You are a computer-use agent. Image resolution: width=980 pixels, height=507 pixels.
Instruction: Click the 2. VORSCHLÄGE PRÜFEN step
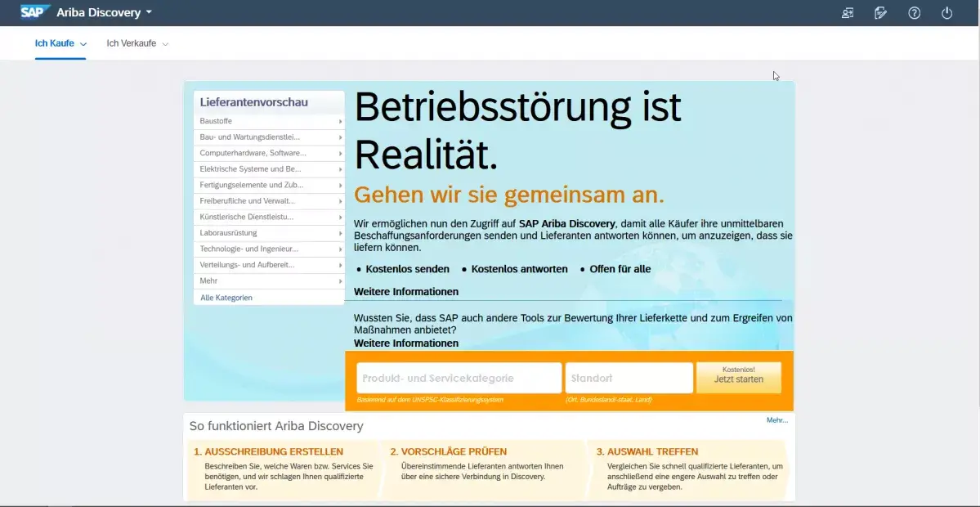448,451
